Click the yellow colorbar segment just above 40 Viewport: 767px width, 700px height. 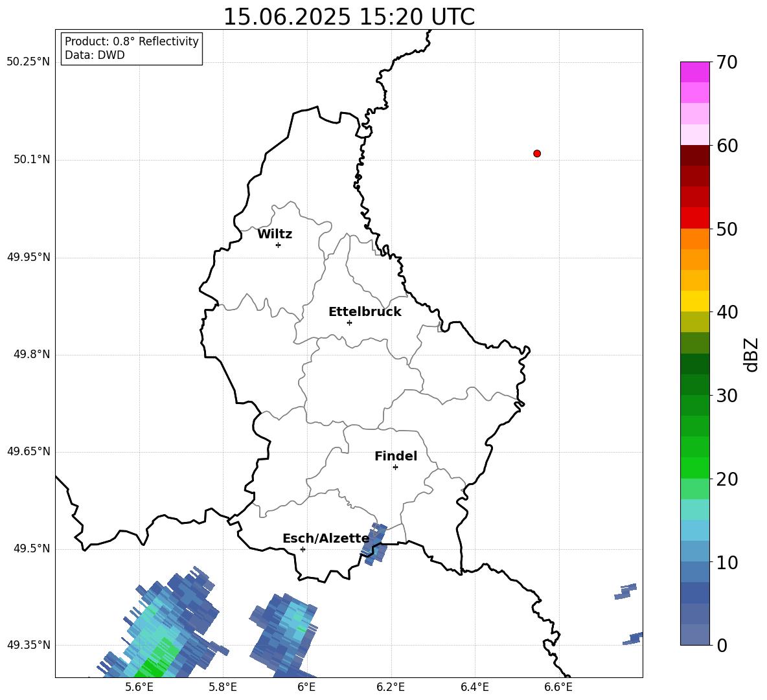694,301
